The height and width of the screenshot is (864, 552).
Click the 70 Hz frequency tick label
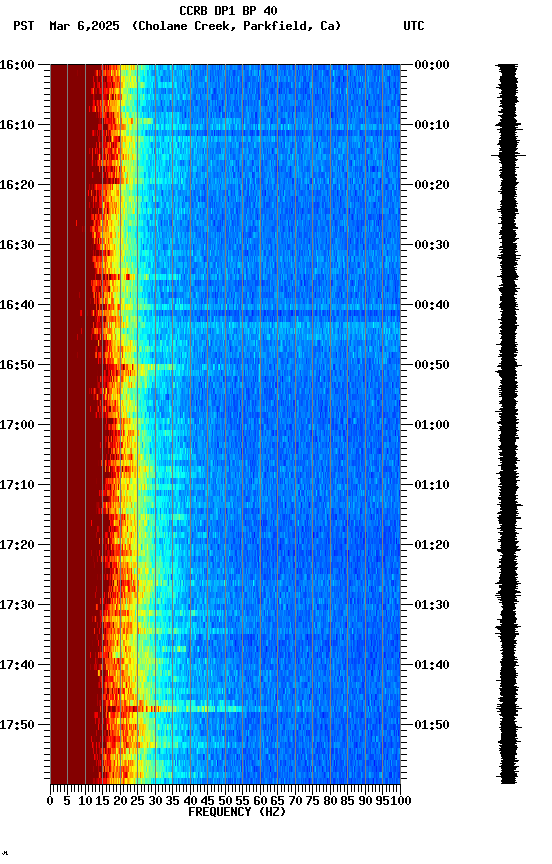pyautogui.click(x=295, y=801)
